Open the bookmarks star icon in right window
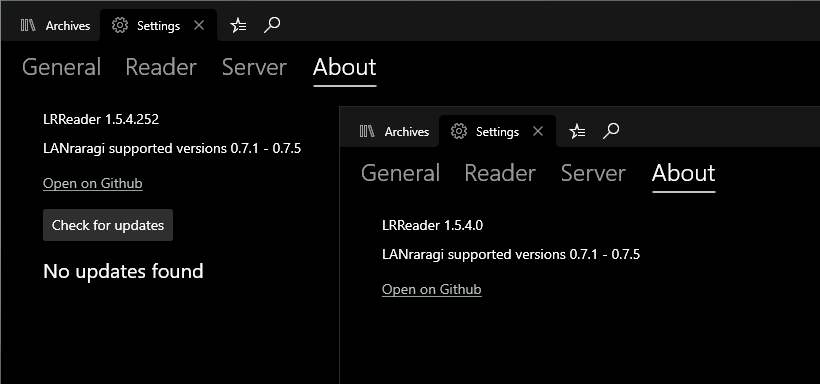820x384 pixels. [x=577, y=131]
